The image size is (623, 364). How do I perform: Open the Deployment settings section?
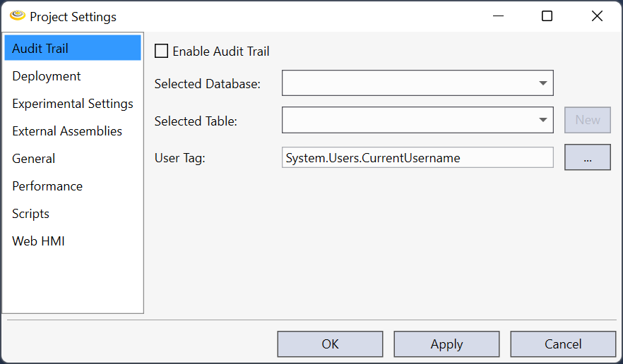[x=47, y=76]
